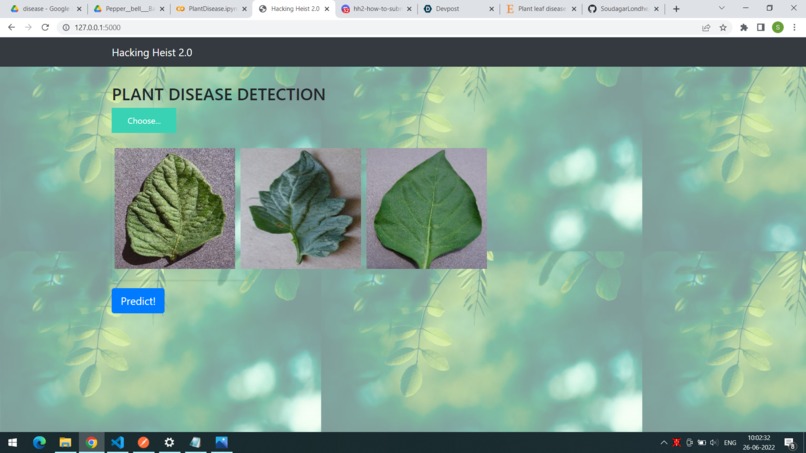Viewport: 806px width, 453px height.
Task: Select the lobed tomato leaf thumbnail
Action: click(x=301, y=208)
